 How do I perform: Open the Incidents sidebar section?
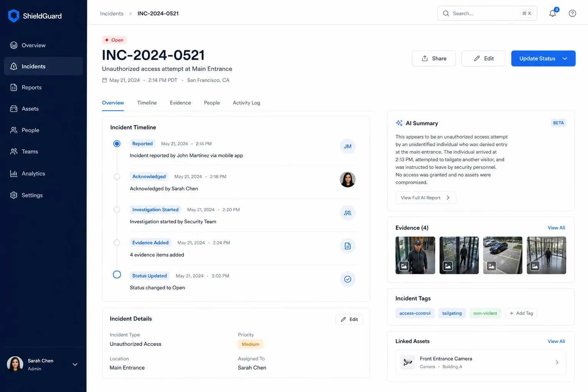[43, 66]
